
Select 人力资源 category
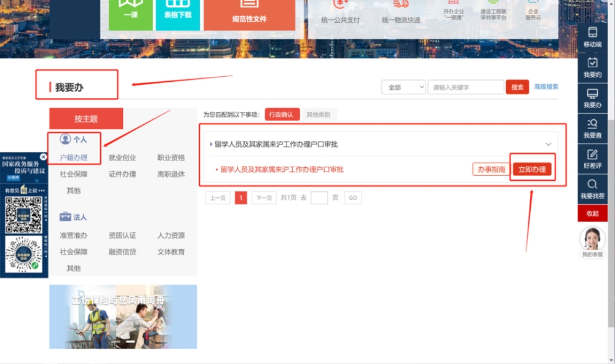171,235
